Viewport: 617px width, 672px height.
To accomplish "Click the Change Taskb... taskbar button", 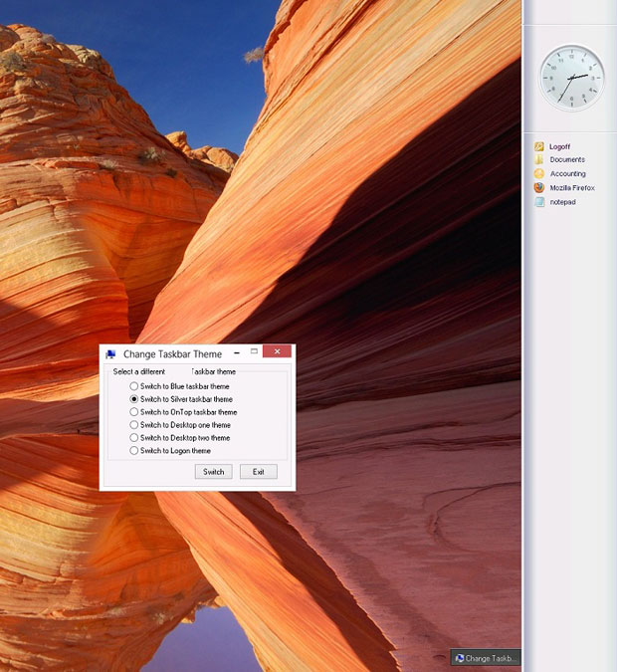I will (x=486, y=658).
